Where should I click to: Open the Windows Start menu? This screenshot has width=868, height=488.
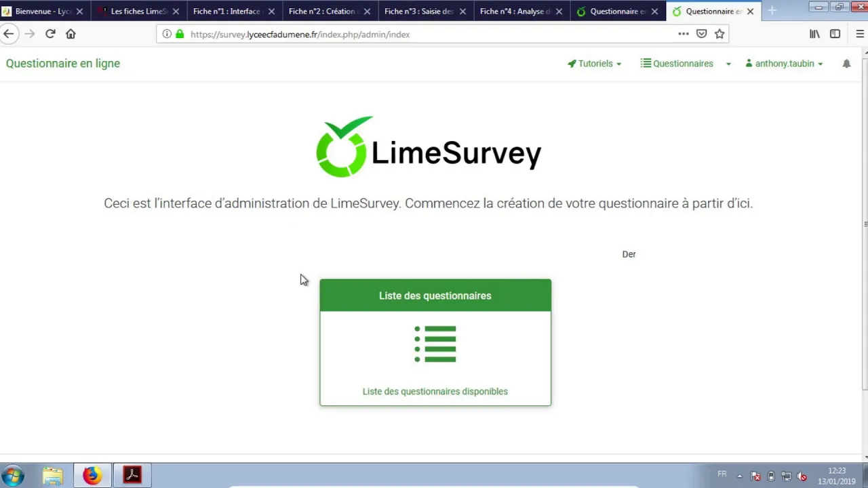[13, 475]
